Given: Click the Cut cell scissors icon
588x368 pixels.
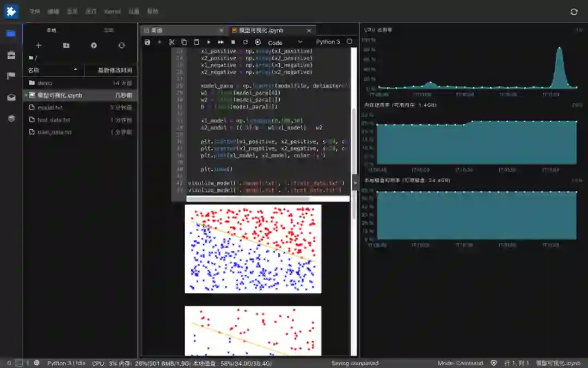Looking at the screenshot, I should 171,42.
